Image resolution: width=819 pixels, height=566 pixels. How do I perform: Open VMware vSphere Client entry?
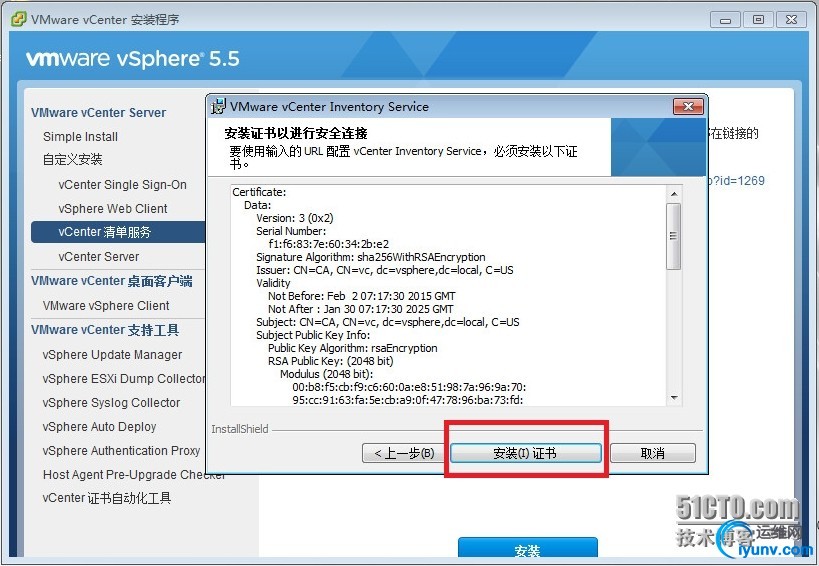tap(106, 306)
